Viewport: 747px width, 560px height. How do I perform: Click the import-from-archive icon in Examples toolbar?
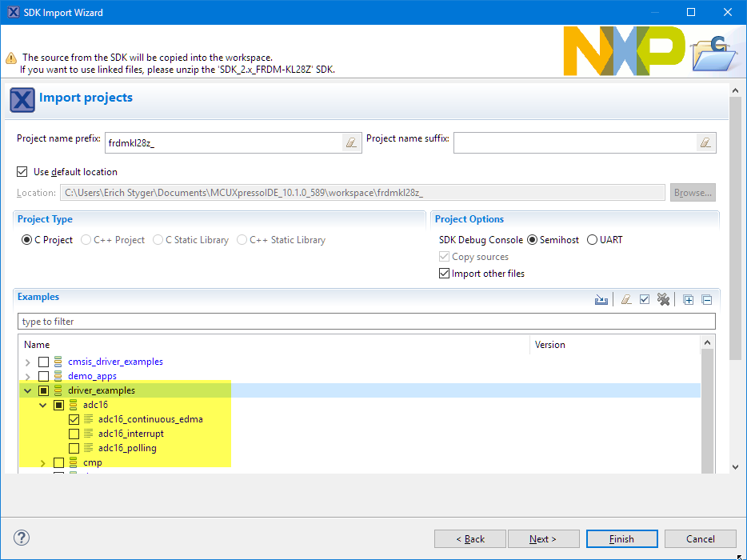coord(601,300)
